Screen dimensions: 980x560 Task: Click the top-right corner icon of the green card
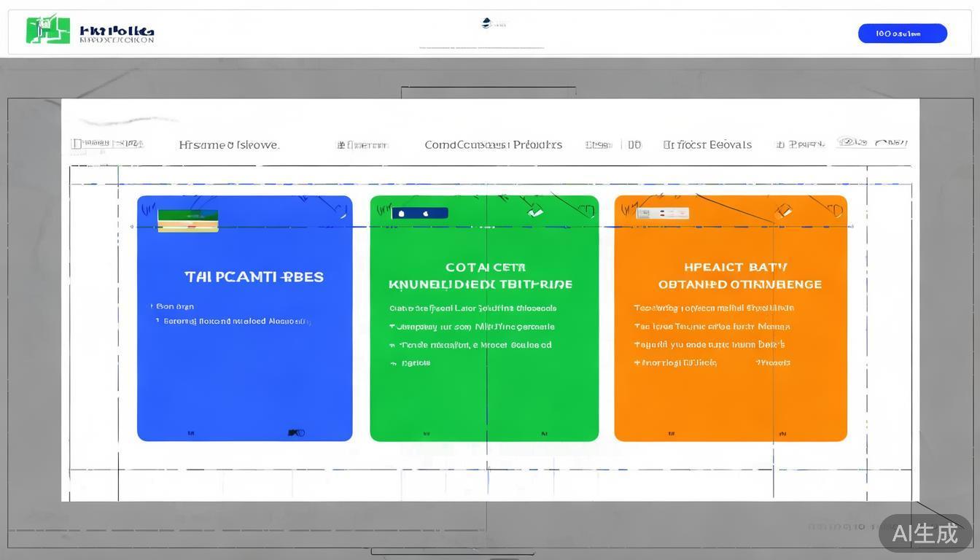click(x=586, y=211)
